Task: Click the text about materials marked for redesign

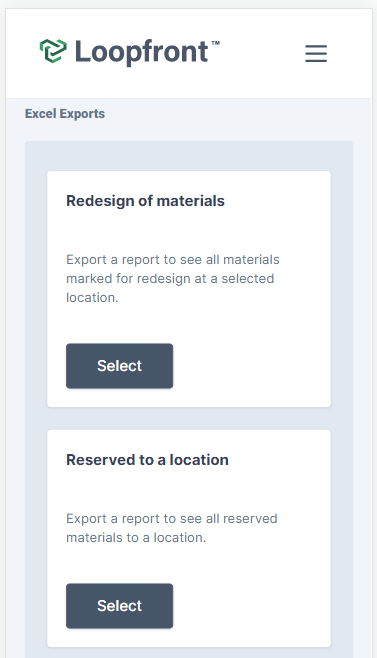Action: (x=173, y=279)
